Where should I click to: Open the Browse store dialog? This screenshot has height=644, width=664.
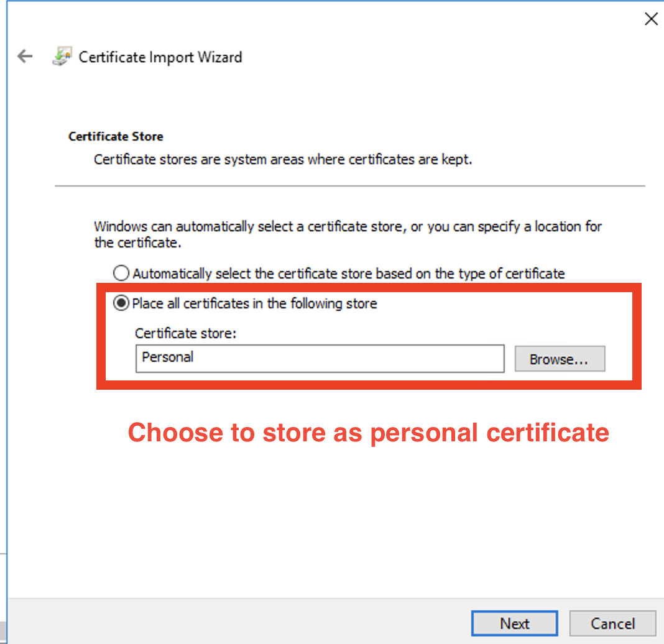pos(559,359)
